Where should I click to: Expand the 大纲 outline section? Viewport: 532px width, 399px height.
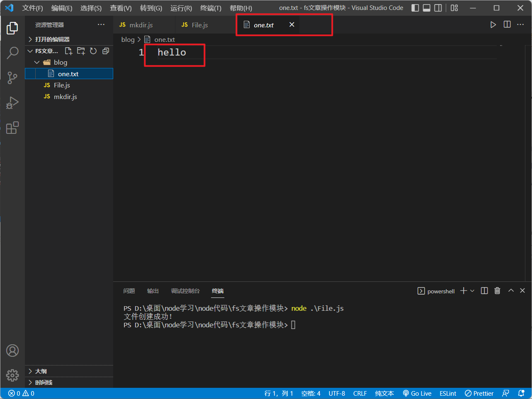pos(69,371)
